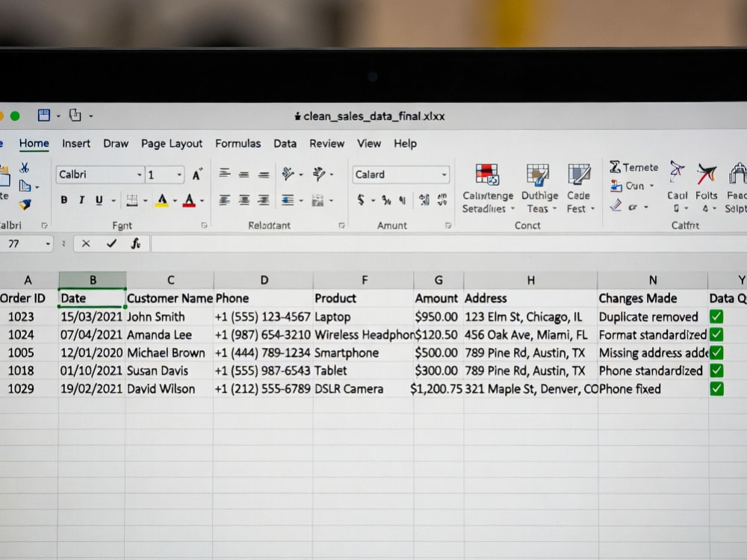The image size is (747, 560).
Task: Click top align icon
Action: click(224, 174)
